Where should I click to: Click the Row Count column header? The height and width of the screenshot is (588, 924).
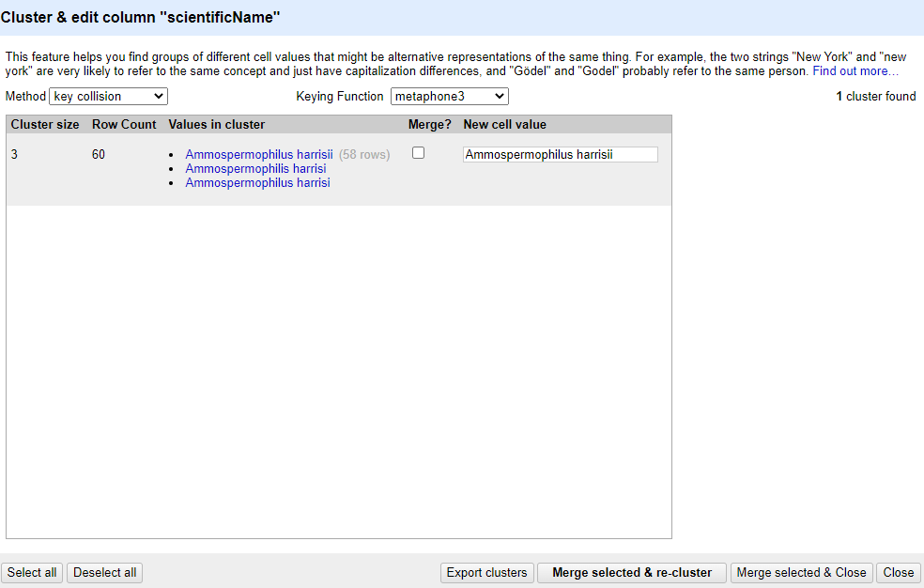click(x=123, y=124)
